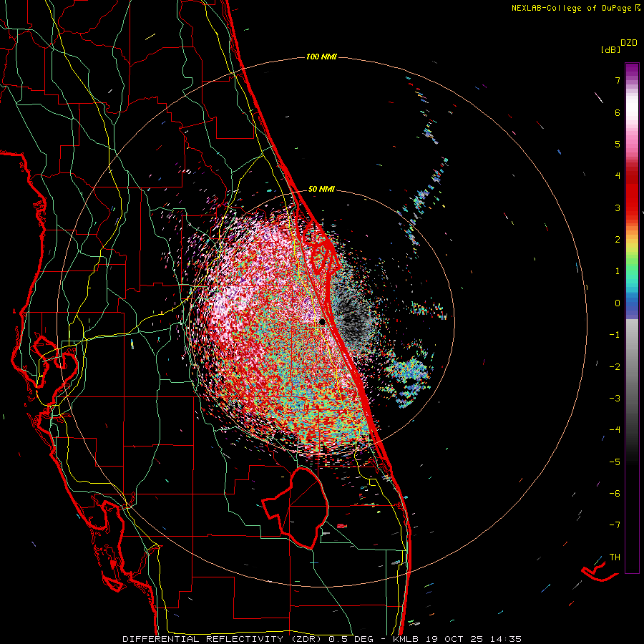The image size is (644, 644).
Task: Click the 100 NMI range ring label
Action: (x=321, y=57)
